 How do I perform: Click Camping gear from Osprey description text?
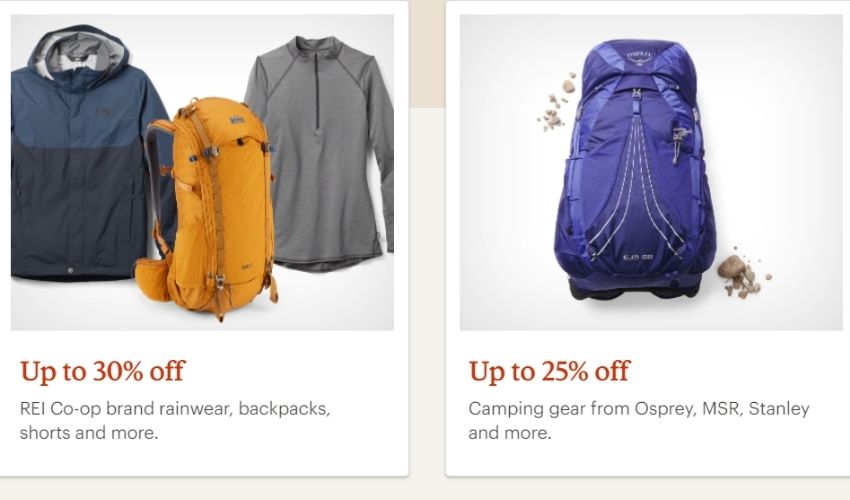click(639, 420)
